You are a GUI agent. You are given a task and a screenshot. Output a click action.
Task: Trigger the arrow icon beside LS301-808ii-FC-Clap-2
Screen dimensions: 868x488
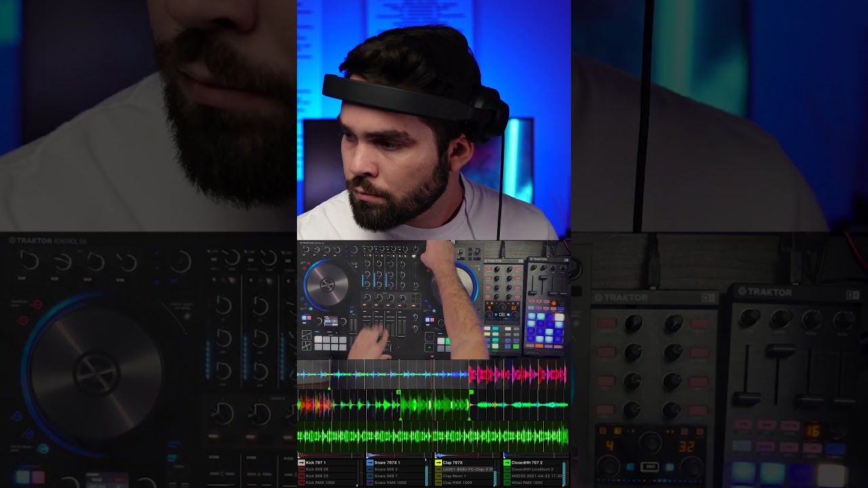pyautogui.click(x=438, y=469)
